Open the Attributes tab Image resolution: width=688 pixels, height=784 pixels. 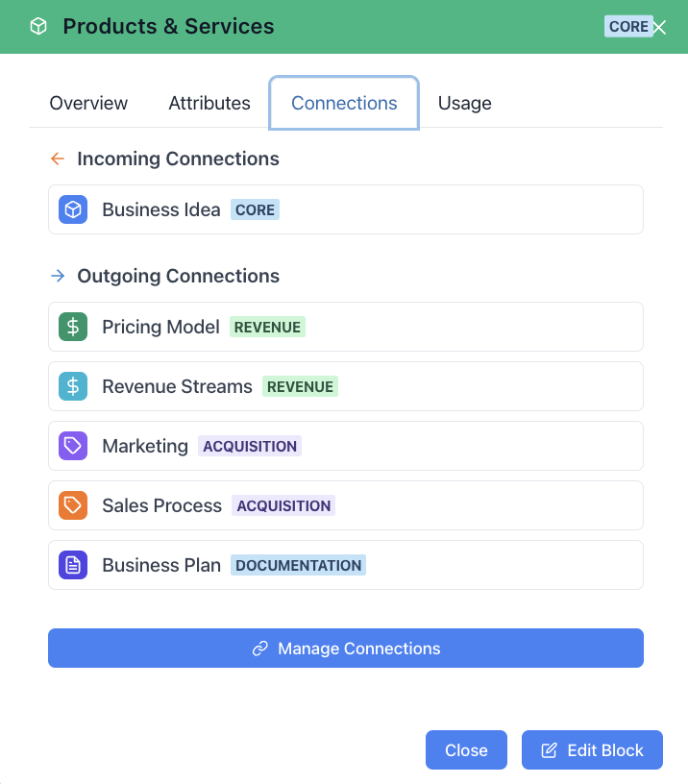point(209,103)
